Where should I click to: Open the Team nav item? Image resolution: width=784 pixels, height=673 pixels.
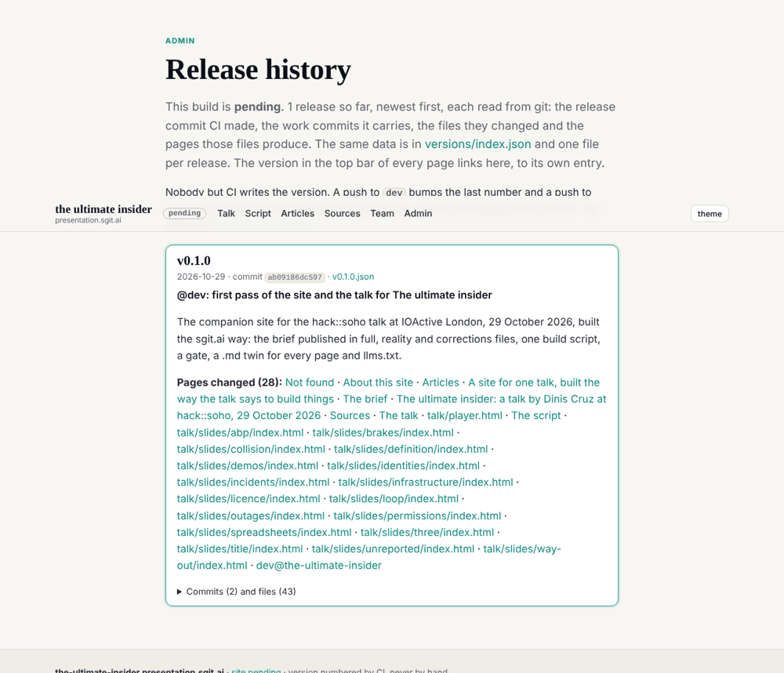coord(382,213)
